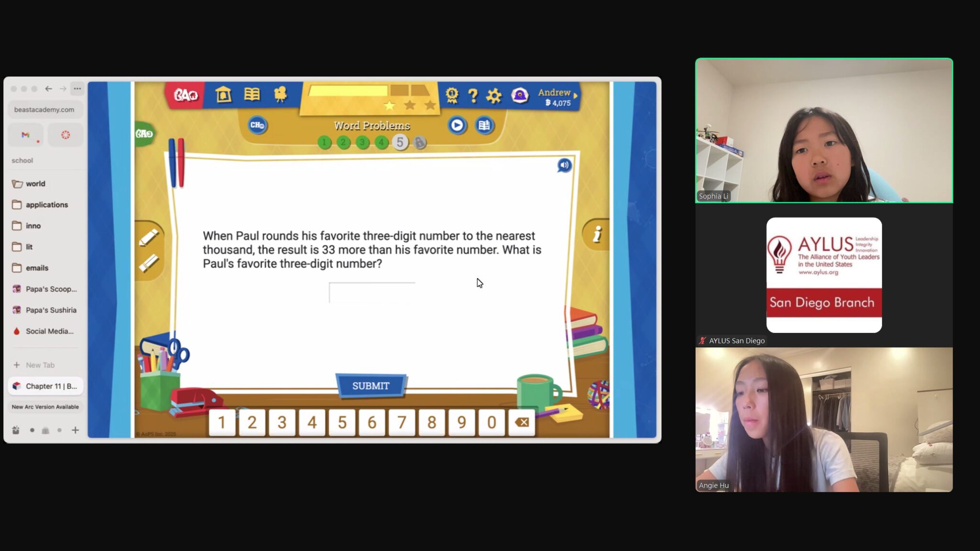Expand the inno folder

point(45,226)
